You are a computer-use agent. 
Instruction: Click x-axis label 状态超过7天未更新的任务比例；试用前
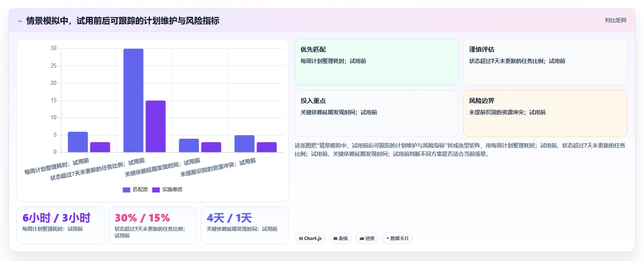click(97, 169)
